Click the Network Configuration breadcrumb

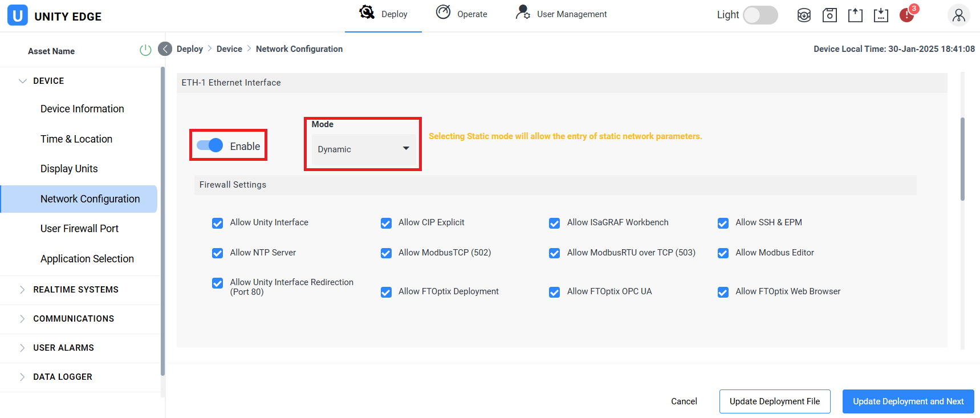click(x=299, y=49)
